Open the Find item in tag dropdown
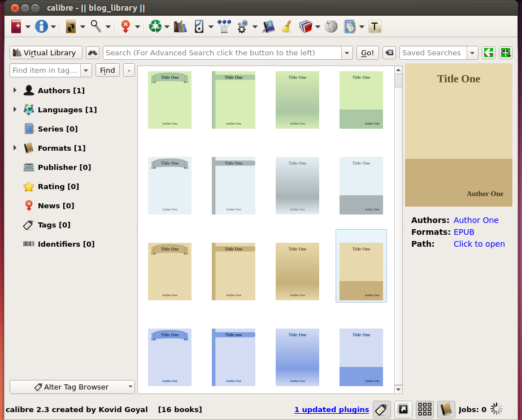Screen dimensions: 522x420 coord(86,71)
